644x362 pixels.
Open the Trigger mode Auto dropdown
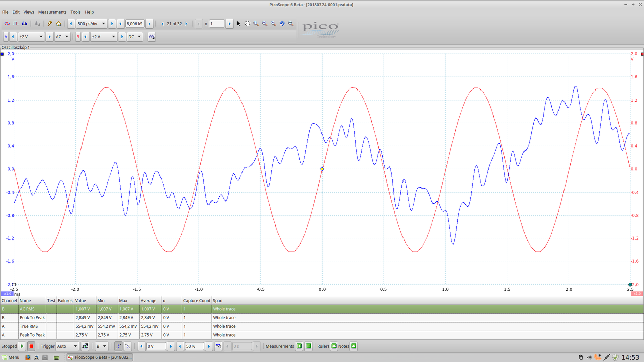point(67,346)
